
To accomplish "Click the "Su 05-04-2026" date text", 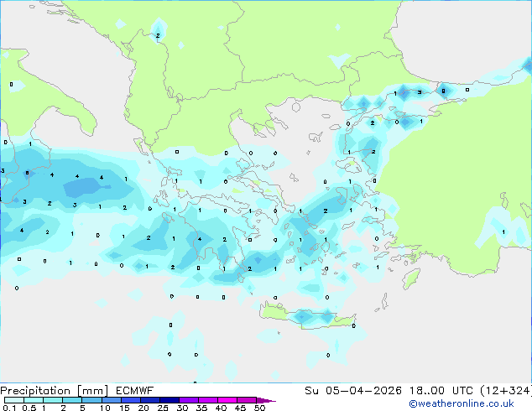I will coord(353,391).
